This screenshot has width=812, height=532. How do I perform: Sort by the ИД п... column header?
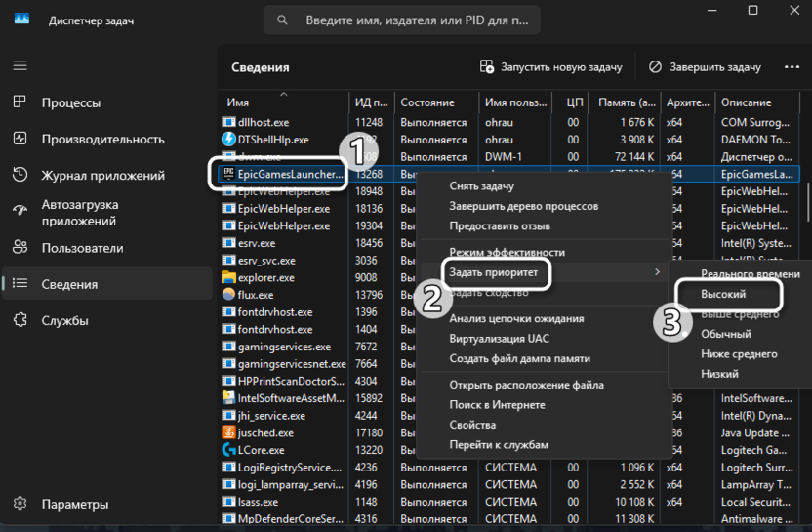pos(372,102)
